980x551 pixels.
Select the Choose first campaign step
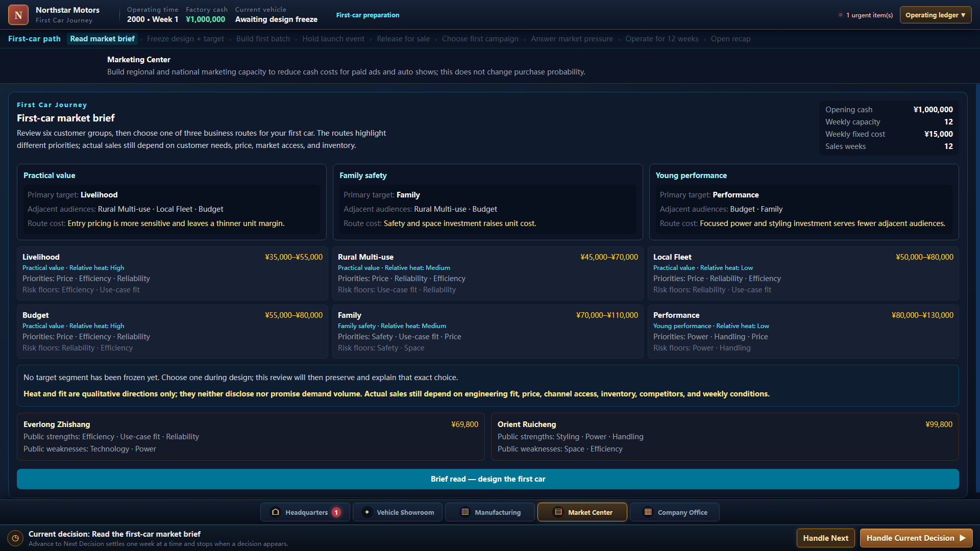coord(480,39)
